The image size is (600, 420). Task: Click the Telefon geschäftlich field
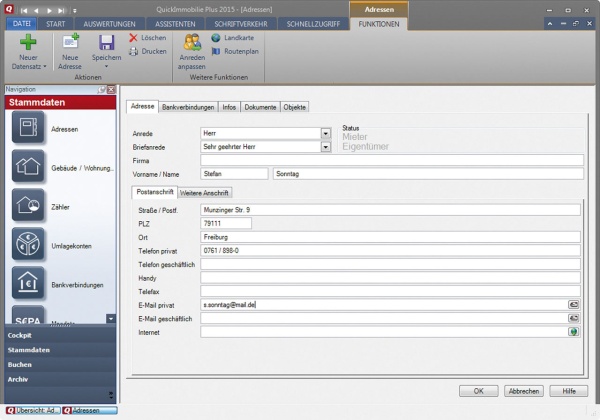pyautogui.click(x=390, y=264)
